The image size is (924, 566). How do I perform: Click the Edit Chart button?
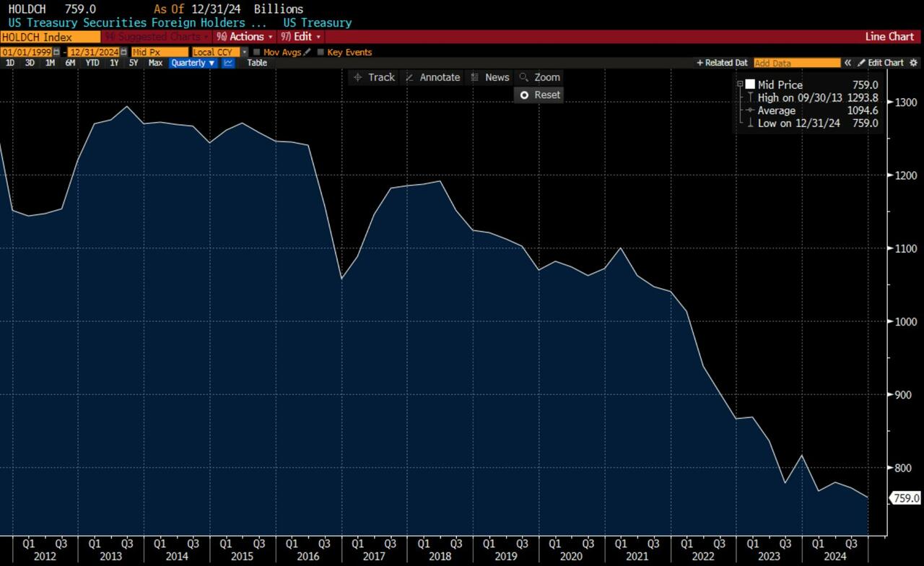[x=881, y=63]
